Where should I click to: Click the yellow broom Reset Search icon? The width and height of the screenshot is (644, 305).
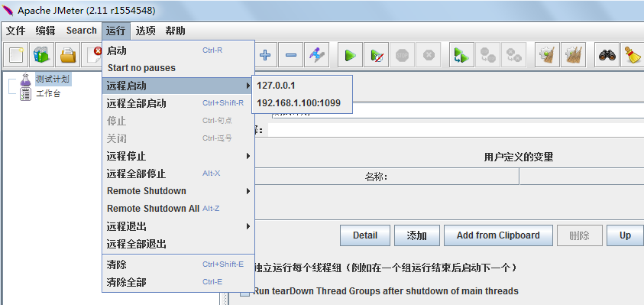click(x=633, y=55)
